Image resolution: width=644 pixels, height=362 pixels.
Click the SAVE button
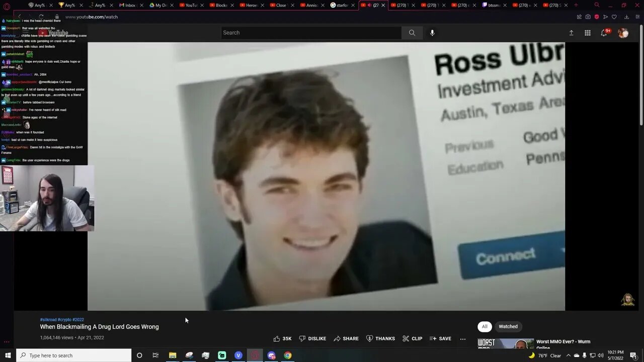(440, 338)
